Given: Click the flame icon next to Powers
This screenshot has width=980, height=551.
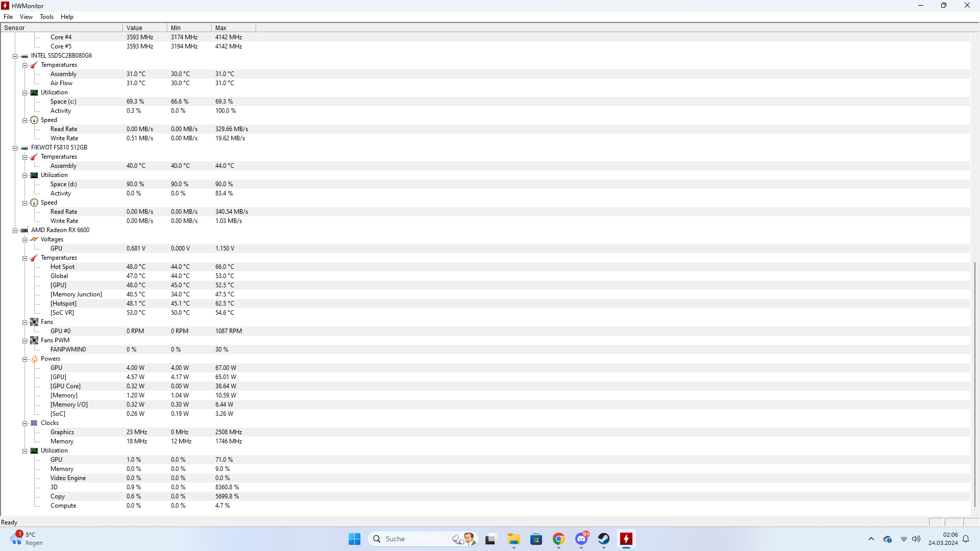Looking at the screenshot, I should coord(34,359).
